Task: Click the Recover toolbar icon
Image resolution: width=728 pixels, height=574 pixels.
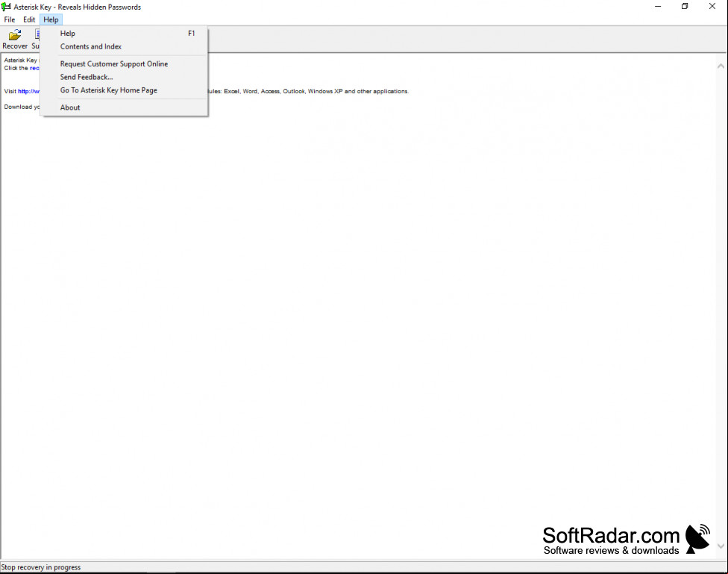Action: point(15,39)
